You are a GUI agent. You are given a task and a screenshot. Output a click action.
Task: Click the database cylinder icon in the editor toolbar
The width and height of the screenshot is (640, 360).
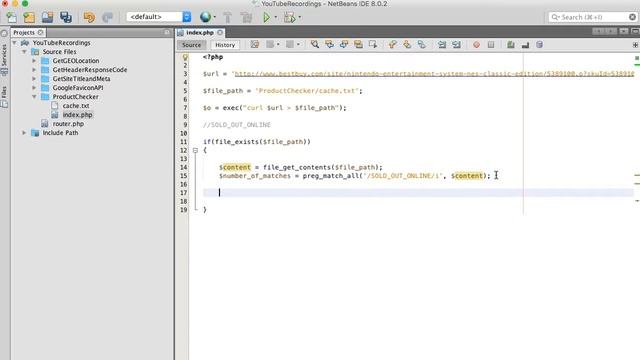540,44
